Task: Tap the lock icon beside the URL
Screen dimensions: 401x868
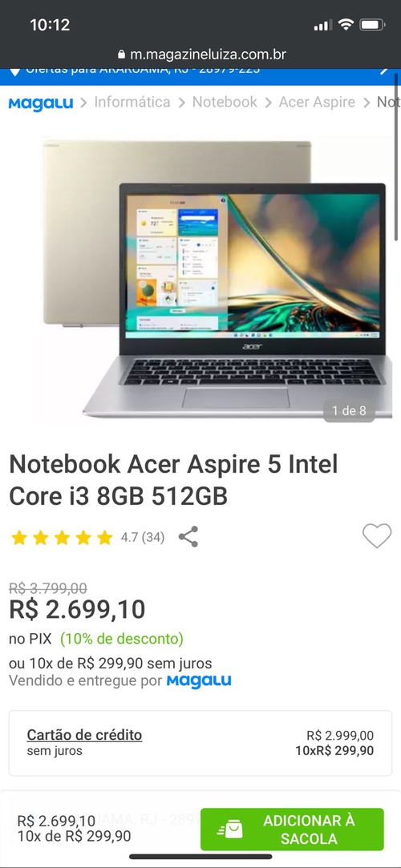Action: pyautogui.click(x=122, y=55)
